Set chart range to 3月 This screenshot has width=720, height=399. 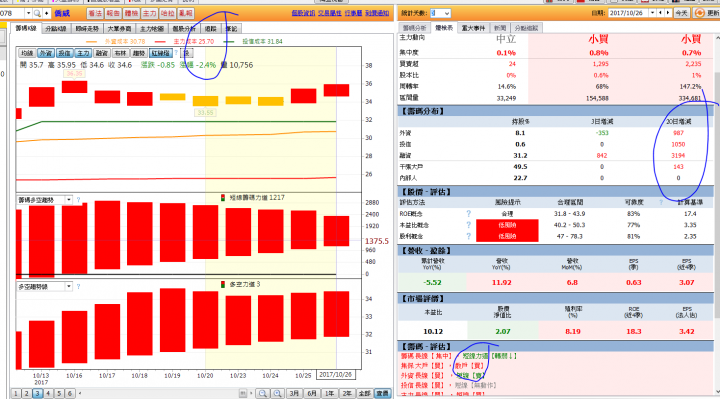(x=294, y=393)
